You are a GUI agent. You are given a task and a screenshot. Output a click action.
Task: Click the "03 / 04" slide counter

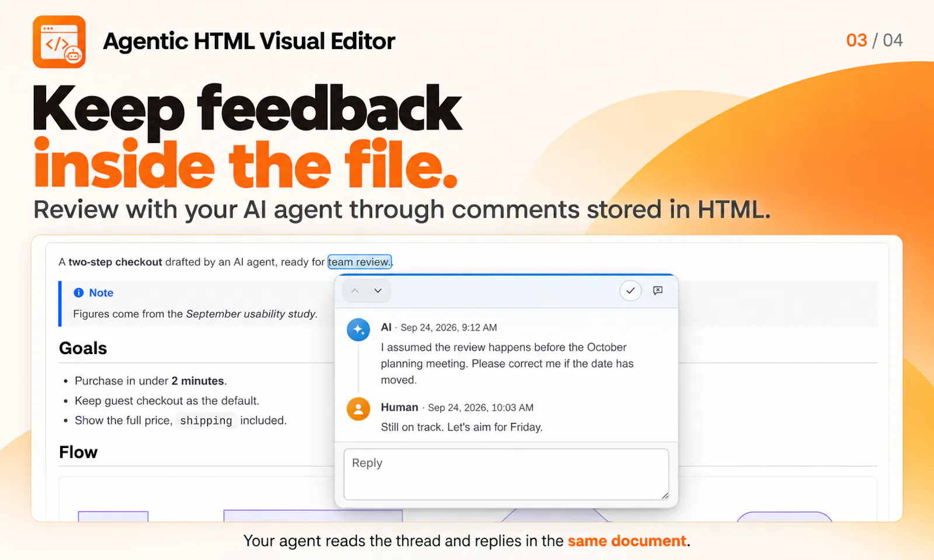coord(874,40)
